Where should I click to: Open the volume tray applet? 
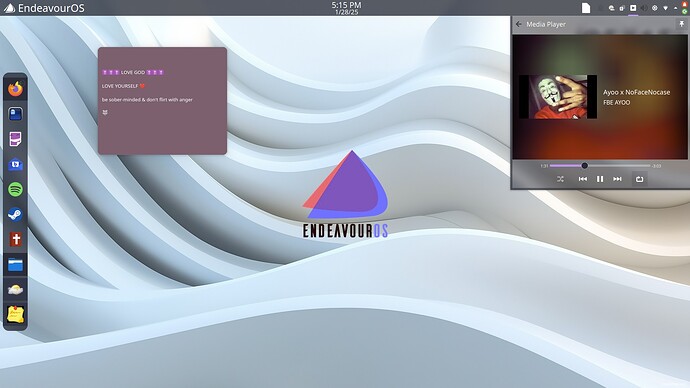point(644,8)
